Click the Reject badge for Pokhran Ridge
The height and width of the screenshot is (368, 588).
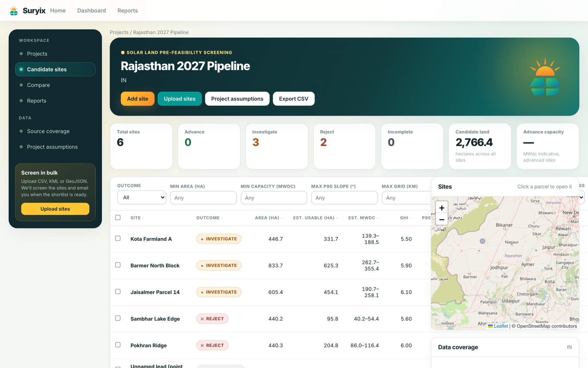(x=212, y=345)
